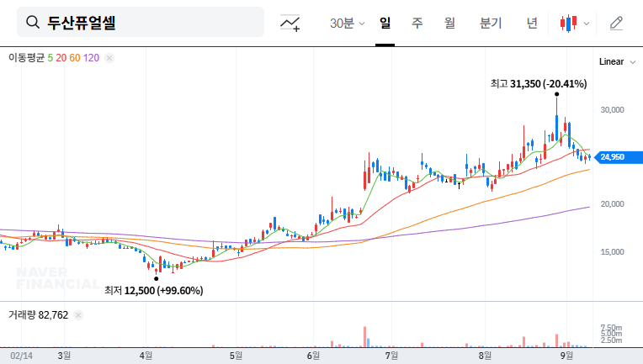Click the 9월 date axis label

tap(566, 356)
